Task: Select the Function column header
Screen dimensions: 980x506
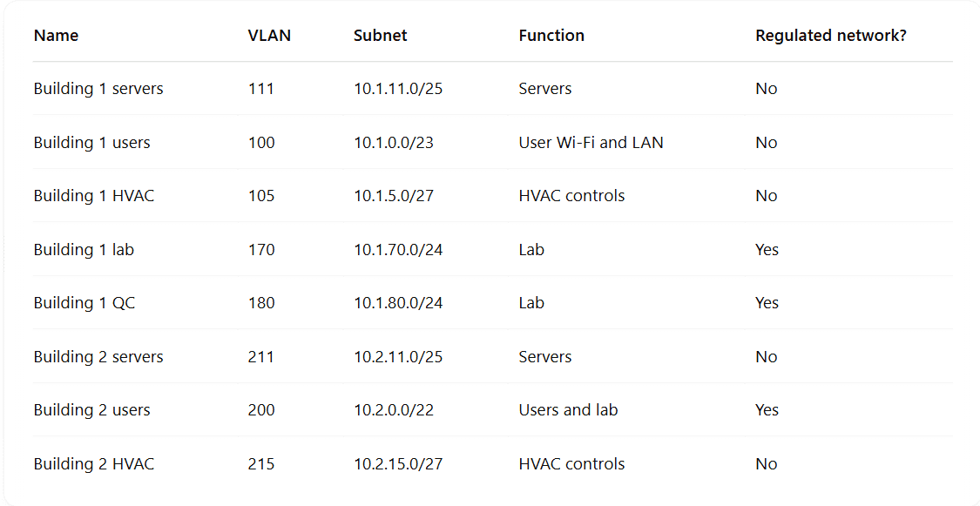Action: click(x=551, y=36)
